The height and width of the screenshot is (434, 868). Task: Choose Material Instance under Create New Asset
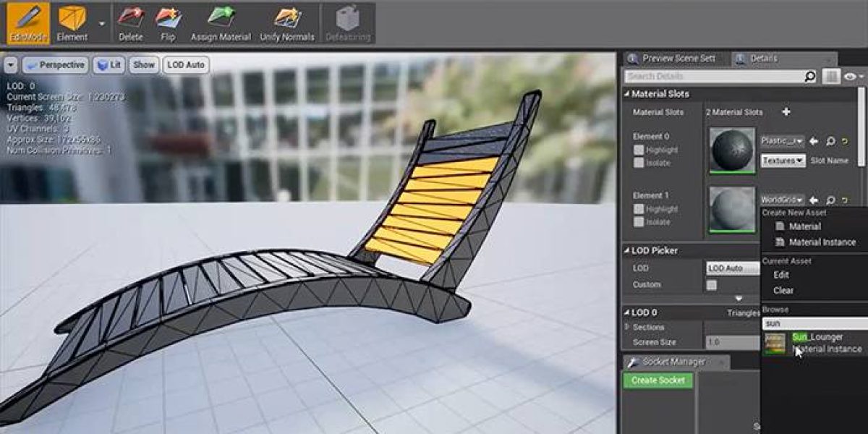tap(822, 242)
